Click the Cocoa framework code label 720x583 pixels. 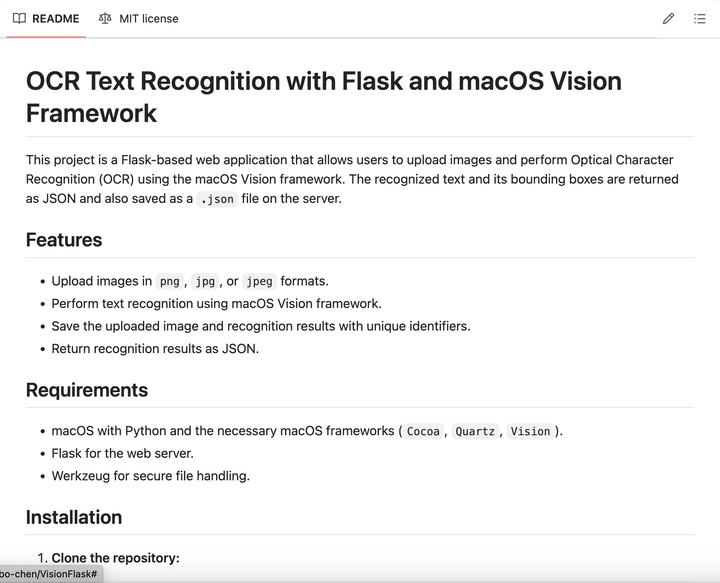click(x=423, y=431)
